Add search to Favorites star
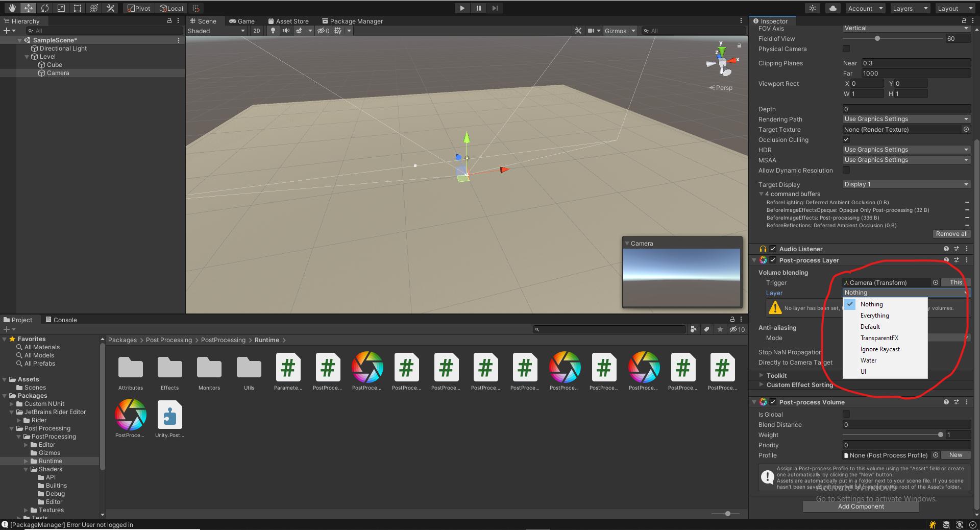The image size is (980, 530). 720,329
